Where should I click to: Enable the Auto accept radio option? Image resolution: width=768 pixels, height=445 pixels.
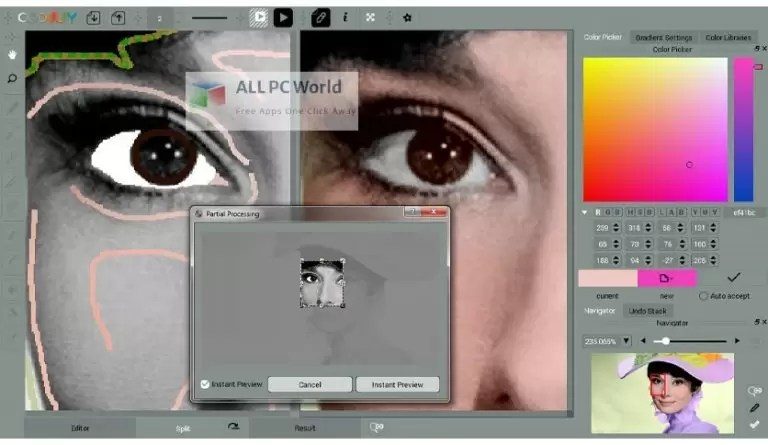[703, 296]
